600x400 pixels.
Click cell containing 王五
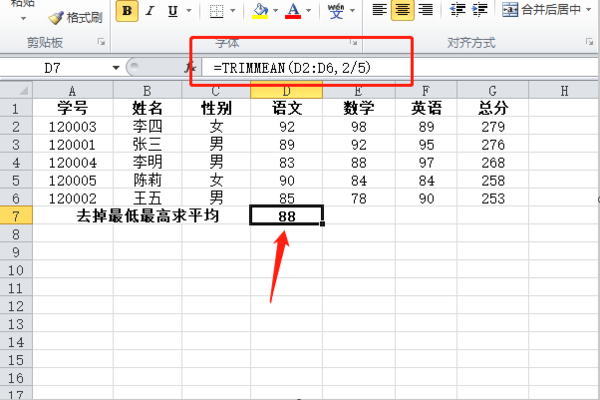[147, 198]
